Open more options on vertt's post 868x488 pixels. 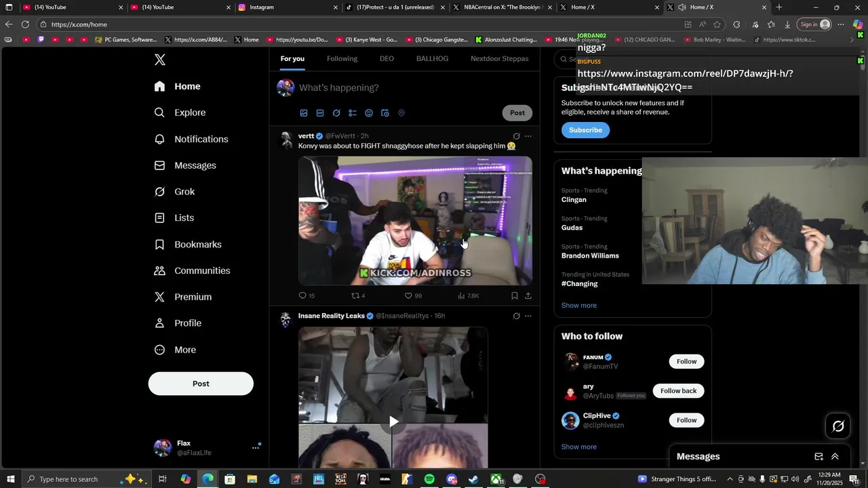tap(528, 136)
